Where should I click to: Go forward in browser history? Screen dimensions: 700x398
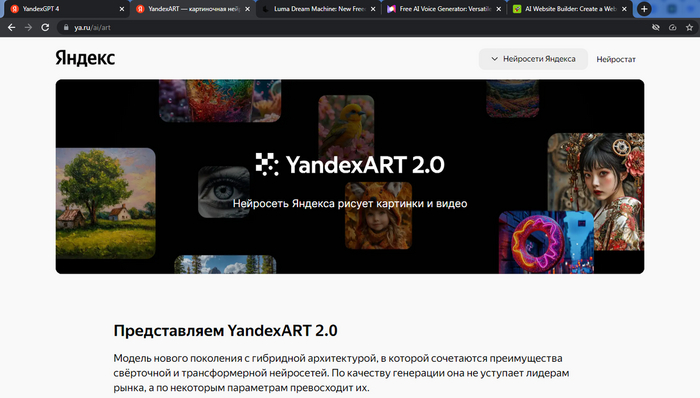pos(28,27)
